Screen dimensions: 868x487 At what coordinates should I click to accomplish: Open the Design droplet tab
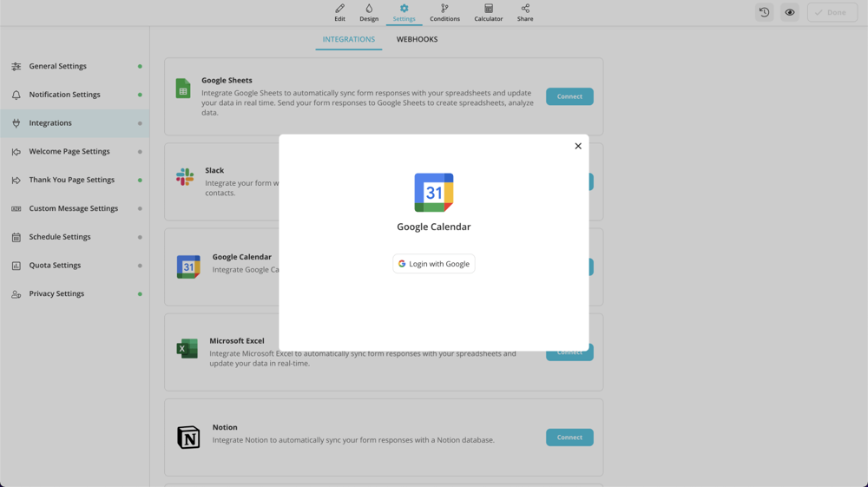coord(369,13)
